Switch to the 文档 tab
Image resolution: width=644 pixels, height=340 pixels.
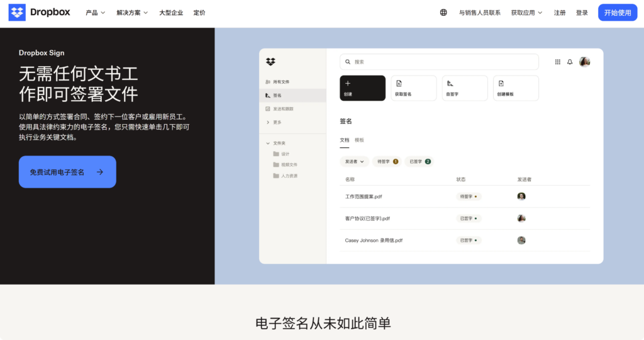(x=344, y=140)
